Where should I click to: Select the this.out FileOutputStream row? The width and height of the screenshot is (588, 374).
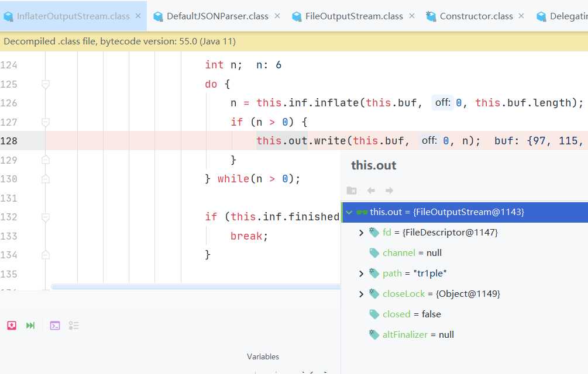(465, 212)
